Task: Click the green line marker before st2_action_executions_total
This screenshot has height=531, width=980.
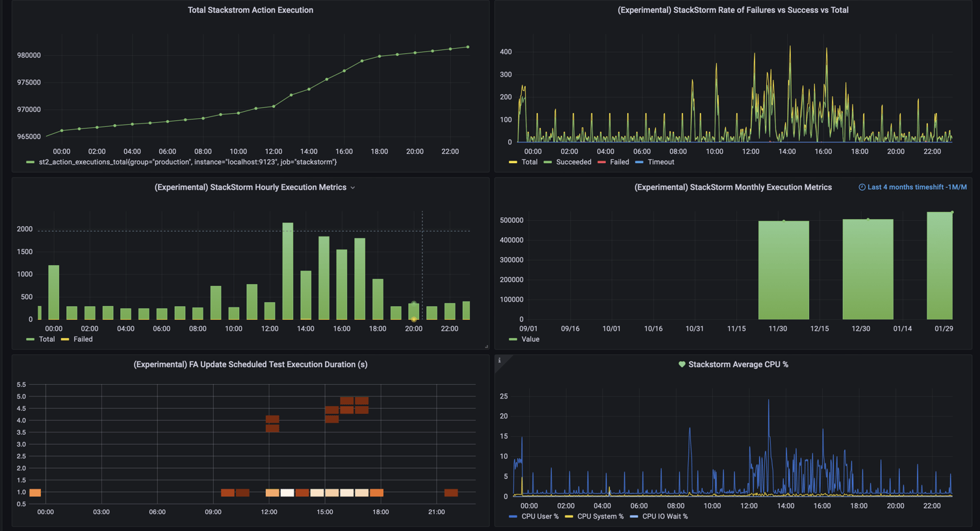Action: [31, 161]
